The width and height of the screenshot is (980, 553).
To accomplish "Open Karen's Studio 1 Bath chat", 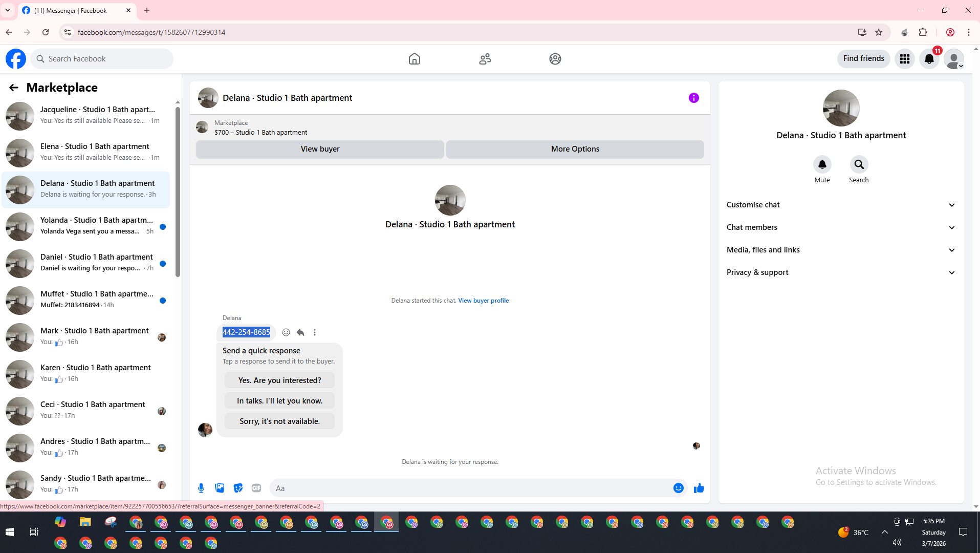I will pos(86,373).
